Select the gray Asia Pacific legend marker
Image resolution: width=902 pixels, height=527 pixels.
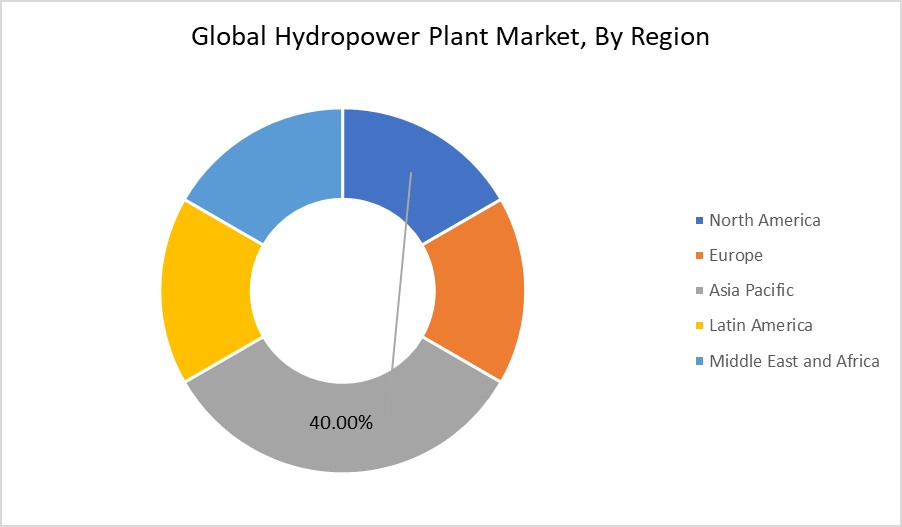pyautogui.click(x=700, y=290)
